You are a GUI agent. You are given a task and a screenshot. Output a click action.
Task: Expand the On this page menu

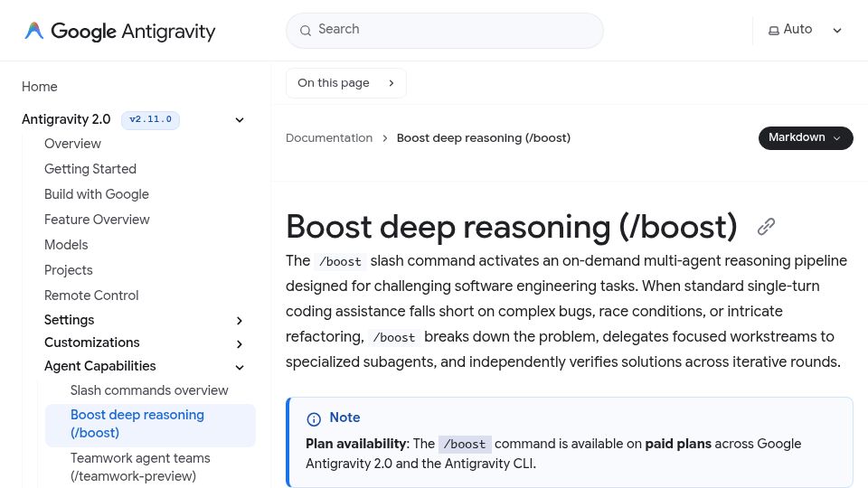click(346, 83)
